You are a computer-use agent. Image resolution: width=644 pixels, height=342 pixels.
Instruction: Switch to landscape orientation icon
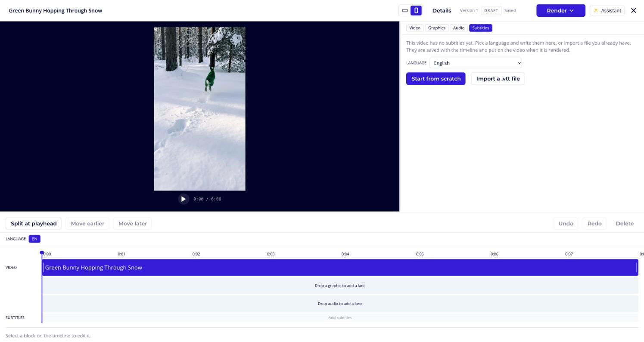point(405,10)
